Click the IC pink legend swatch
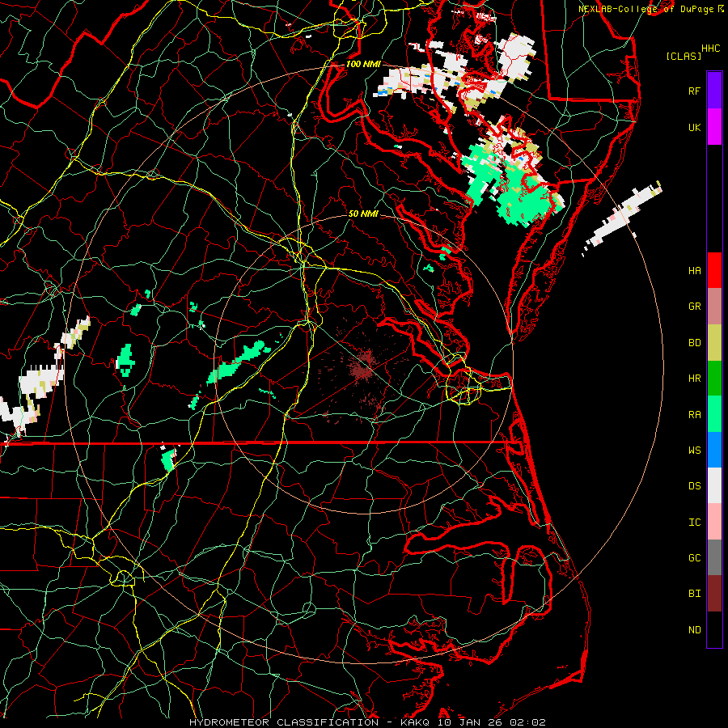Image resolution: width=728 pixels, height=728 pixels. pos(714,522)
